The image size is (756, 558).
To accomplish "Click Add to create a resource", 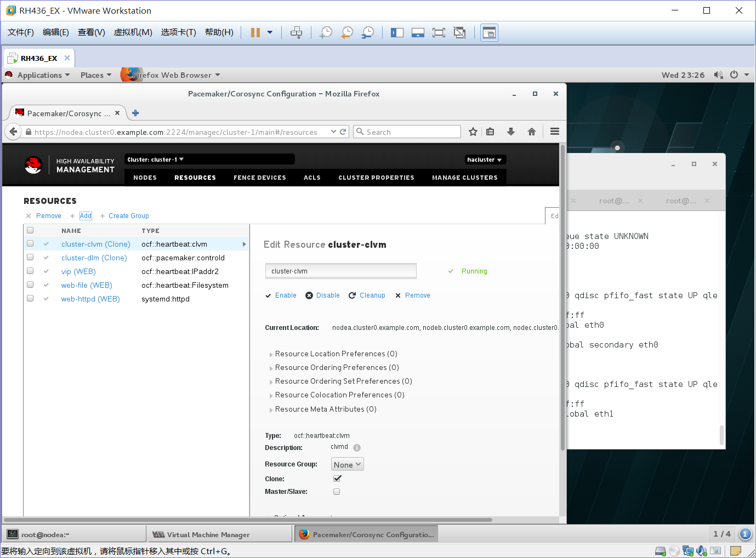I will point(86,216).
